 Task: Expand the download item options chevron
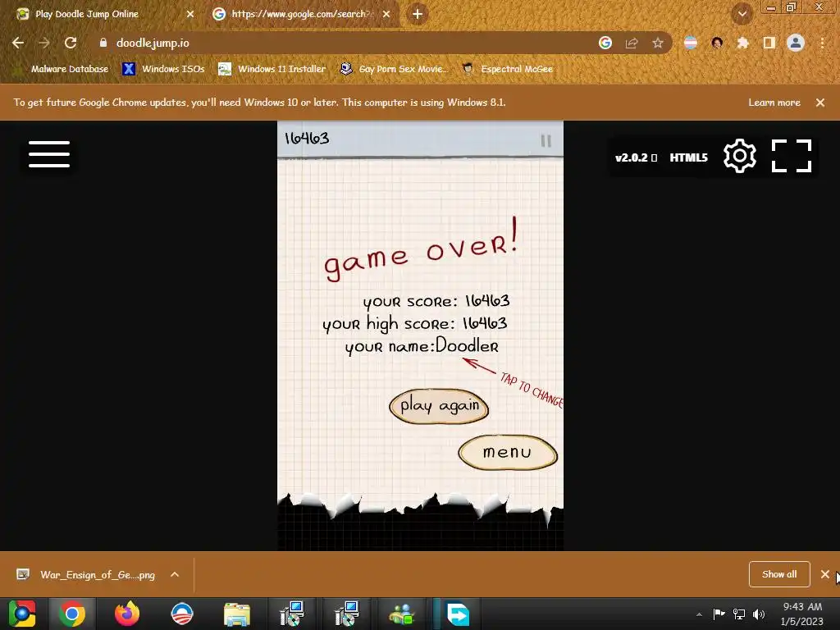coord(175,575)
